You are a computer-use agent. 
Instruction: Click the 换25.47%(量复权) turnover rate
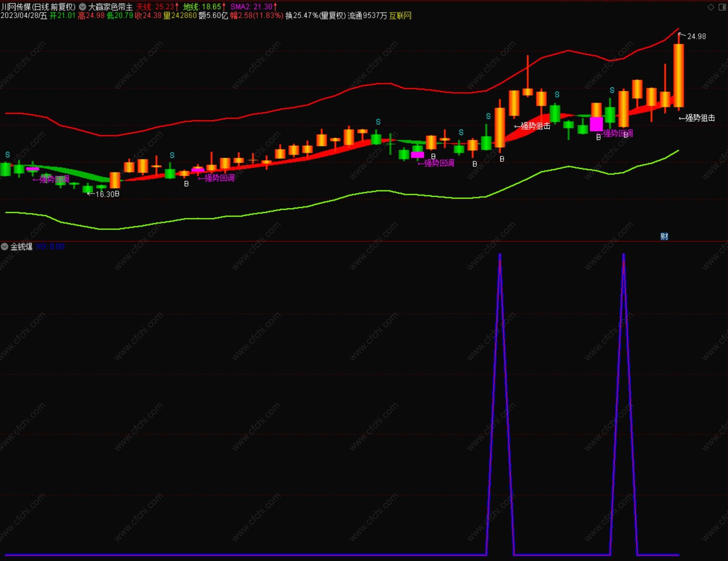tap(316, 16)
